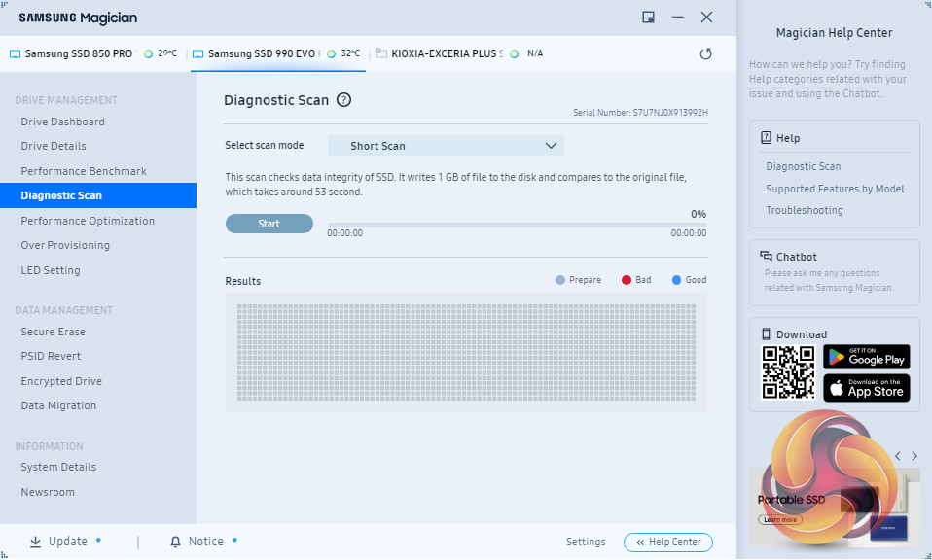The image size is (932, 560).
Task: Click the Samsung SSD 850 PRO drive icon
Action: [x=15, y=54]
